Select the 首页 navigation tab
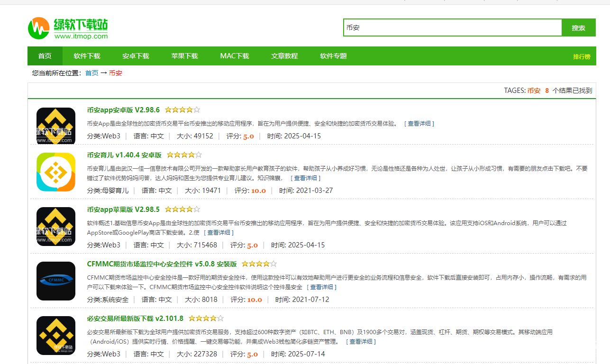Image resolution: width=610 pixels, height=364 pixels. (45, 56)
